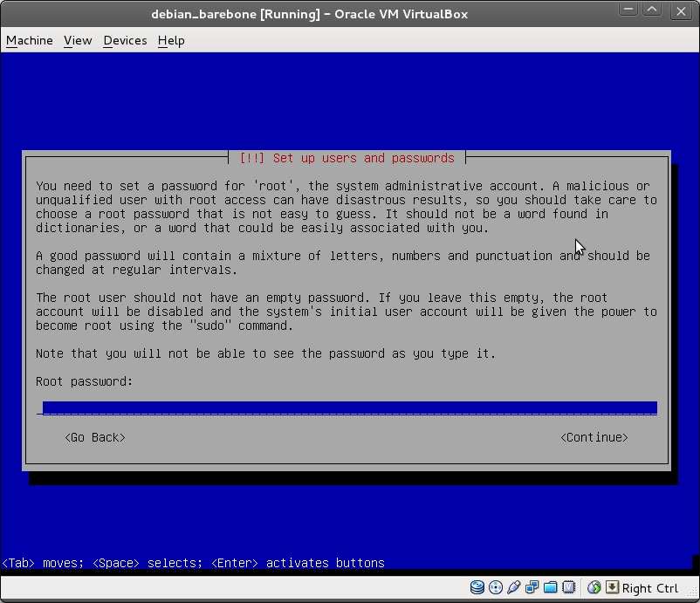Open the Devices menu

click(x=125, y=41)
